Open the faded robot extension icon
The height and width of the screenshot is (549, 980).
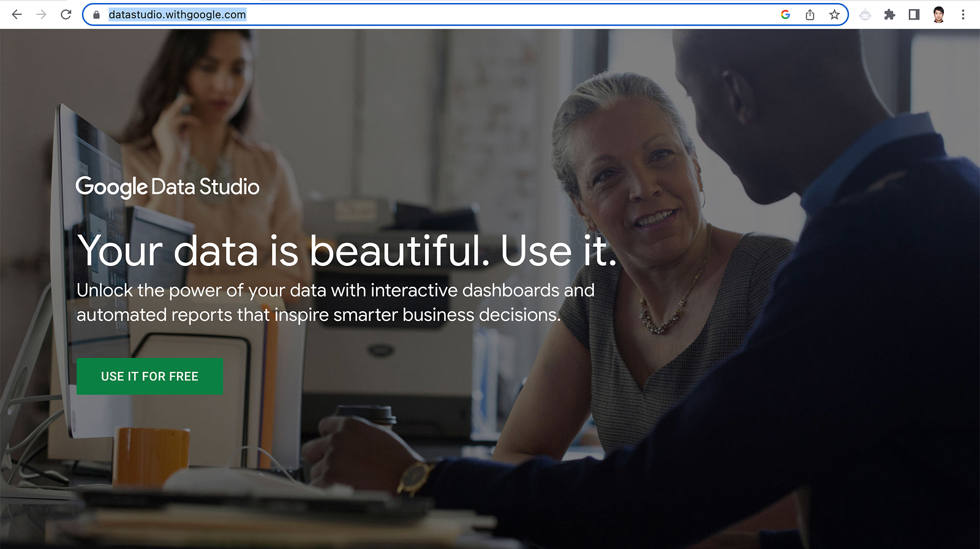(865, 15)
